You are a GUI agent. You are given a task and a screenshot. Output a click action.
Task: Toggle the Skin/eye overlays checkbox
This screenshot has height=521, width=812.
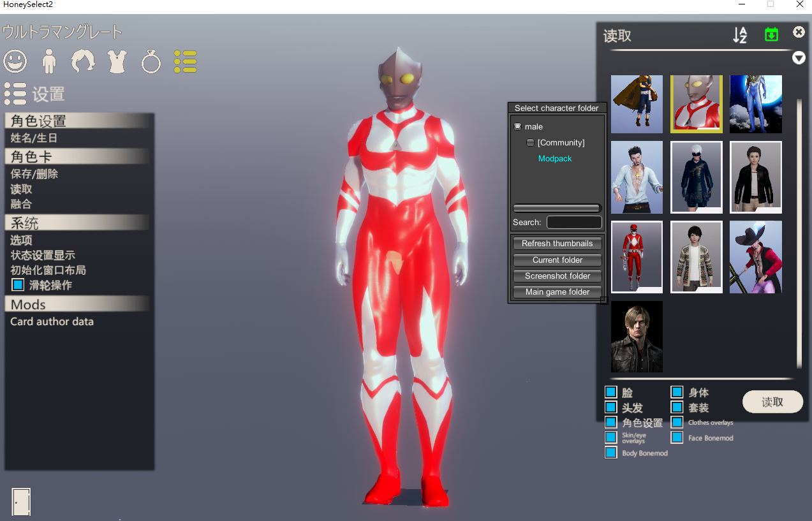tap(611, 437)
